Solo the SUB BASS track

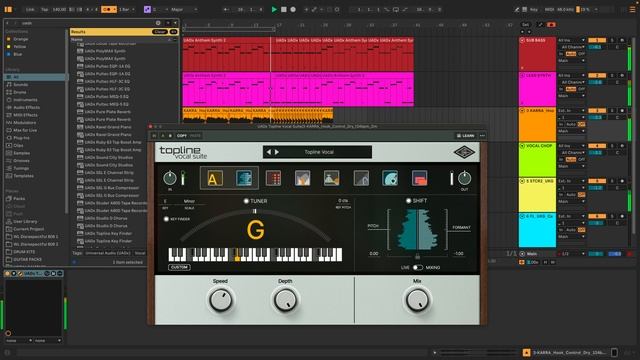point(612,40)
